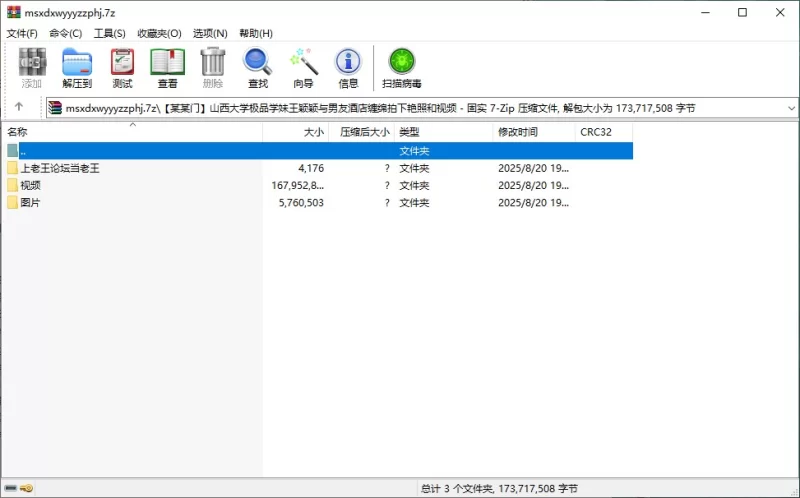
Task: Close the WinRAR window
Action: coord(780,12)
